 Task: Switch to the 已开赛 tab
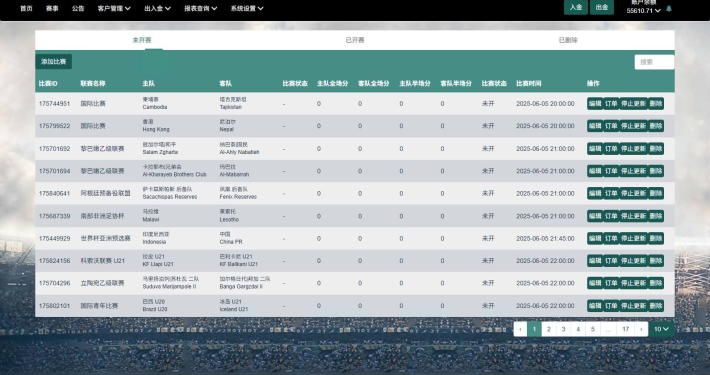[x=355, y=40]
